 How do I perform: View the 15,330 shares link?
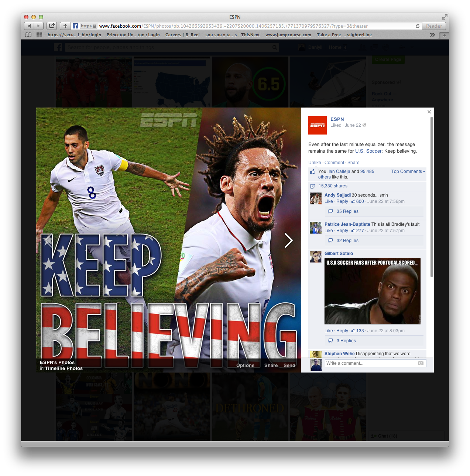333,186
